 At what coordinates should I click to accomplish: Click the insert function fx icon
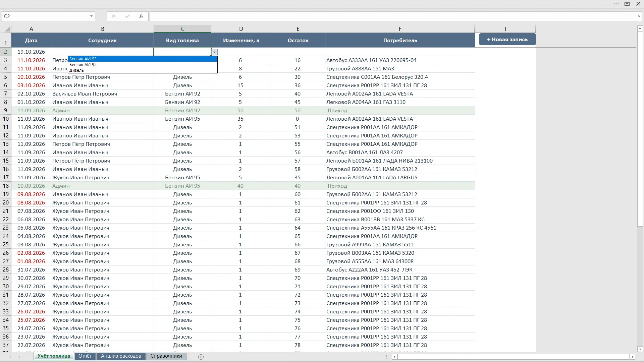141,16
